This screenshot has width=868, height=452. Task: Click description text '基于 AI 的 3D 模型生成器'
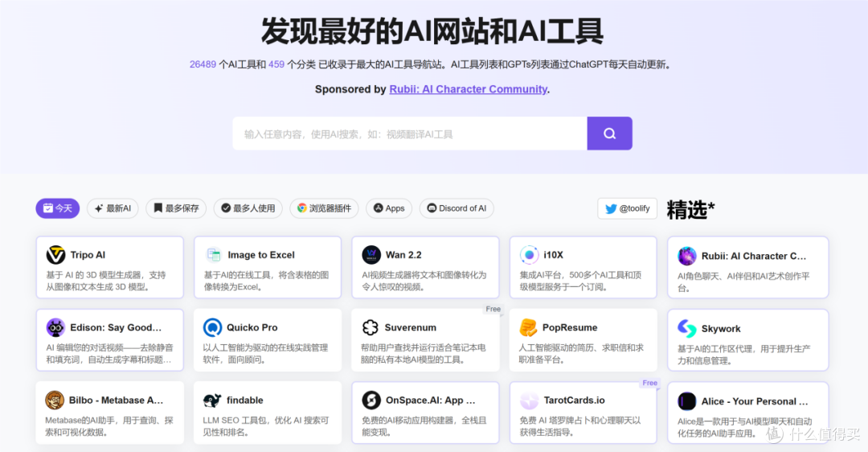click(93, 275)
